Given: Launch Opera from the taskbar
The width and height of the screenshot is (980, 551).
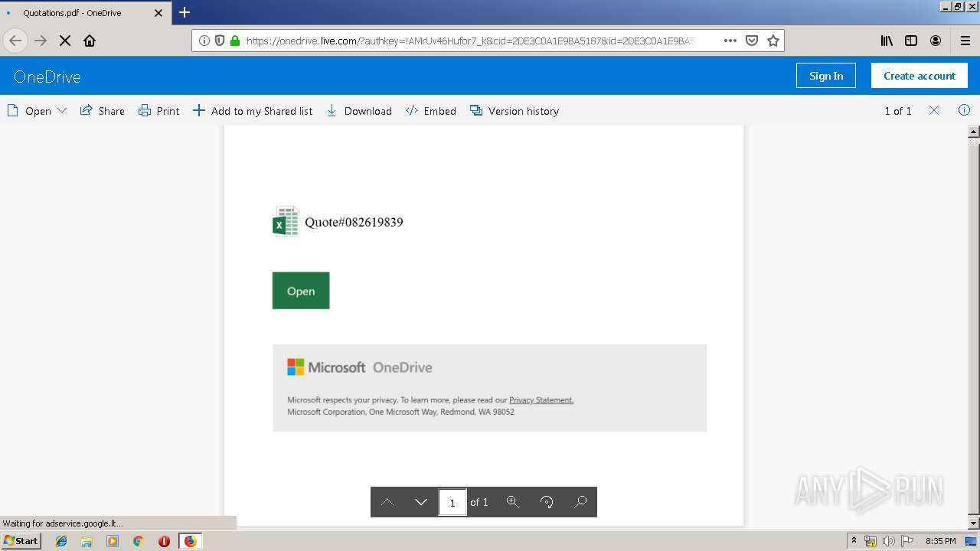Looking at the screenshot, I should click(x=164, y=541).
